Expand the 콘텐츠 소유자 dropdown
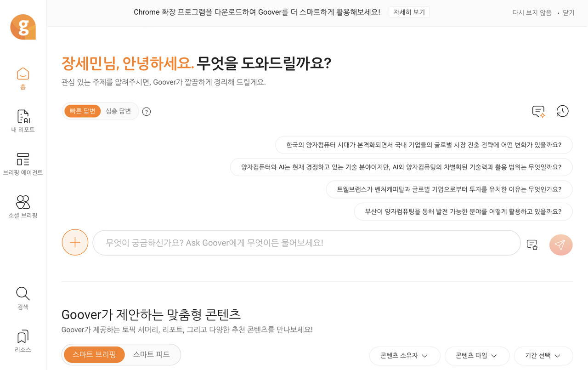This screenshot has height=370, width=588. click(405, 356)
